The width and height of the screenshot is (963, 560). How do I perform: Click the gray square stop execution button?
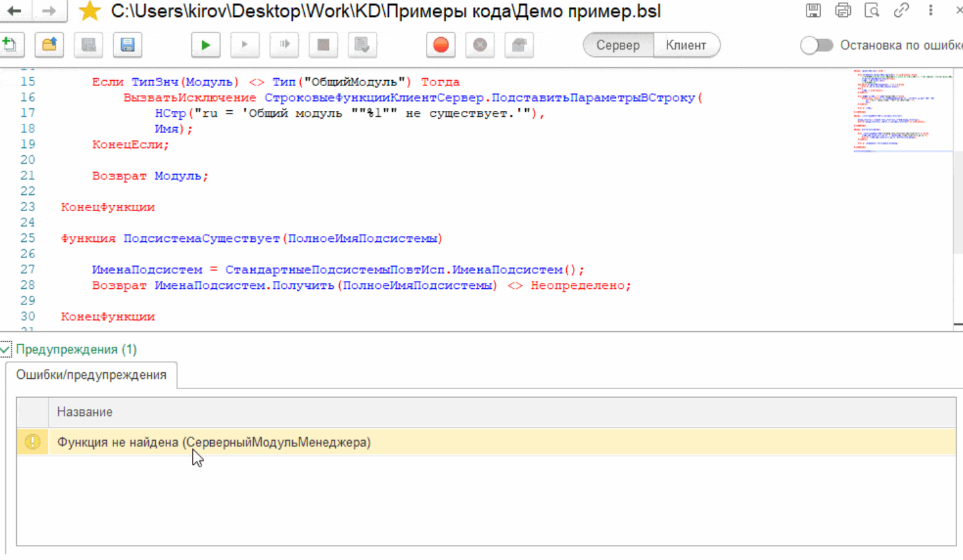(323, 45)
